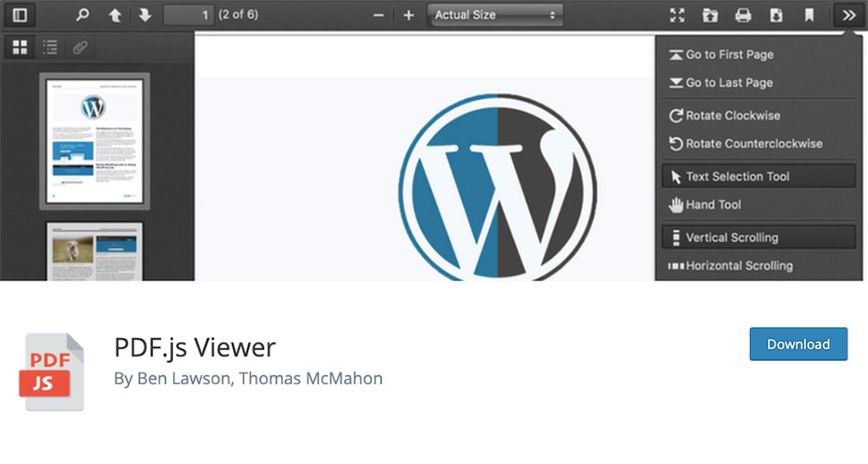Screen dimensions: 868x464
Task: Go to next page arrow
Action: pyautogui.click(x=145, y=15)
